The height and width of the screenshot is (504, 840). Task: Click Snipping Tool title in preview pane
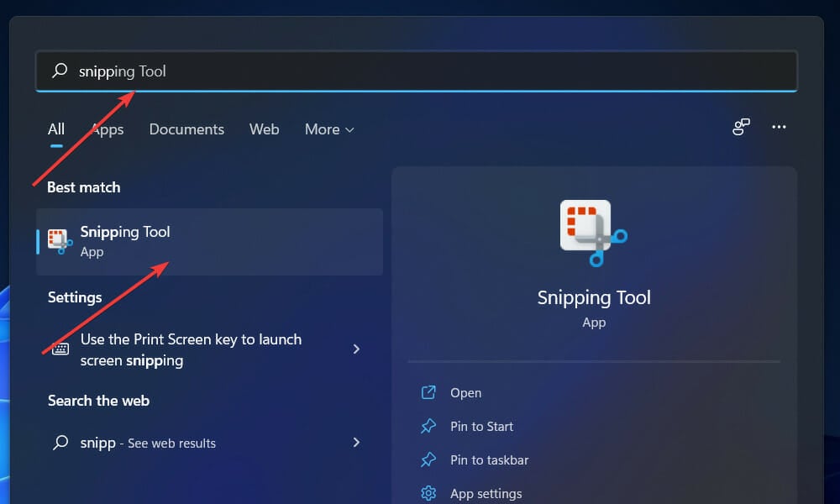pyautogui.click(x=594, y=297)
